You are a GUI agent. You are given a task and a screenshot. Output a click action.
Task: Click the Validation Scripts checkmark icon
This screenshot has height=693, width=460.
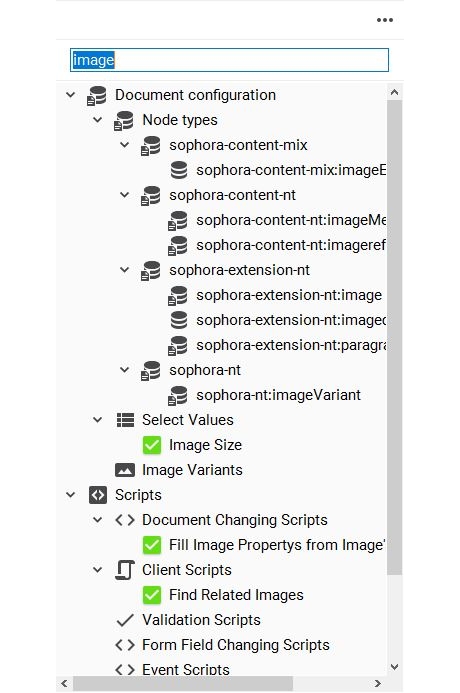(x=125, y=620)
